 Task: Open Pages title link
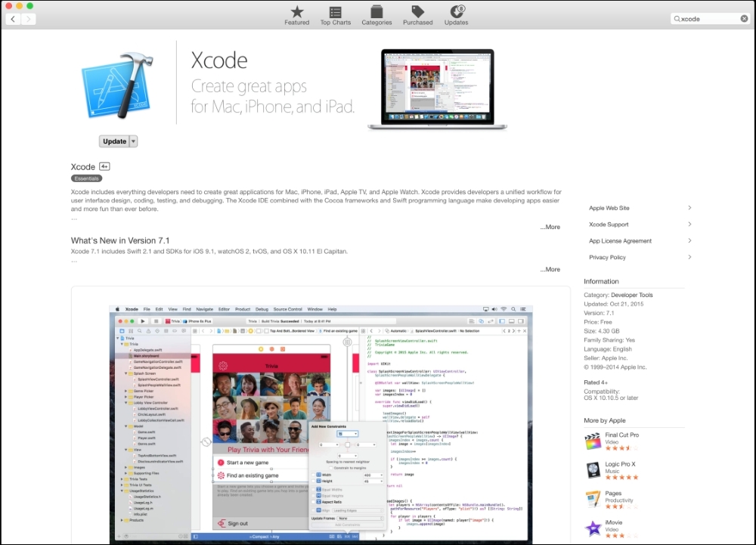click(x=613, y=493)
